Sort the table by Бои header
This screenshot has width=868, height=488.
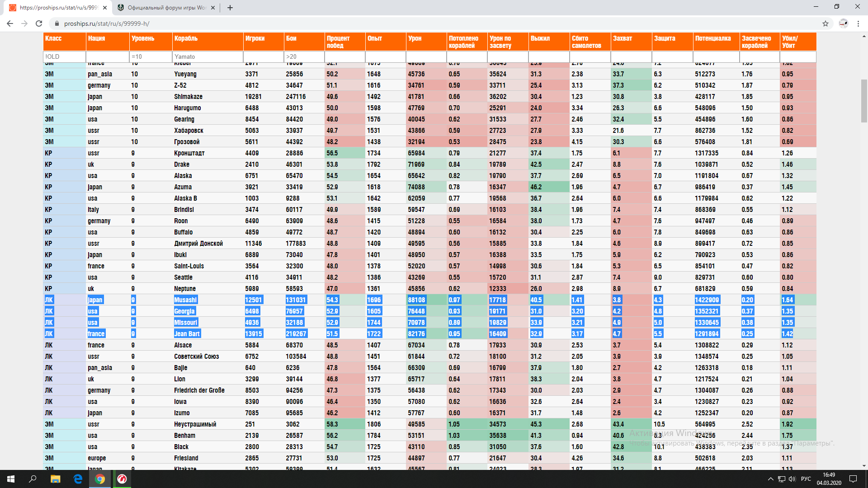pyautogui.click(x=304, y=42)
